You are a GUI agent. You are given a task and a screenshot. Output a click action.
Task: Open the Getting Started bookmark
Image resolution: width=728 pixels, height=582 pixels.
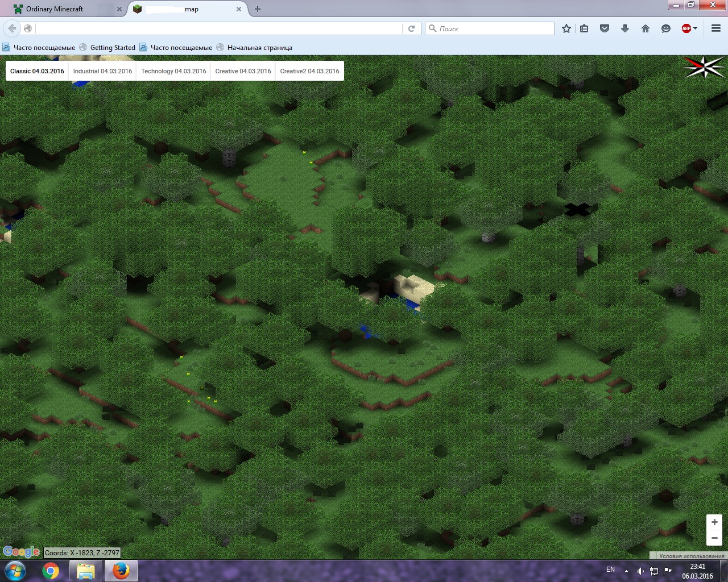point(107,48)
